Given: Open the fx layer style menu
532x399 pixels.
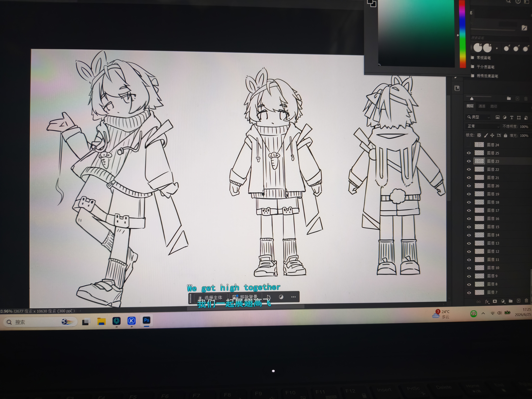Looking at the screenshot, I should pyautogui.click(x=487, y=302).
